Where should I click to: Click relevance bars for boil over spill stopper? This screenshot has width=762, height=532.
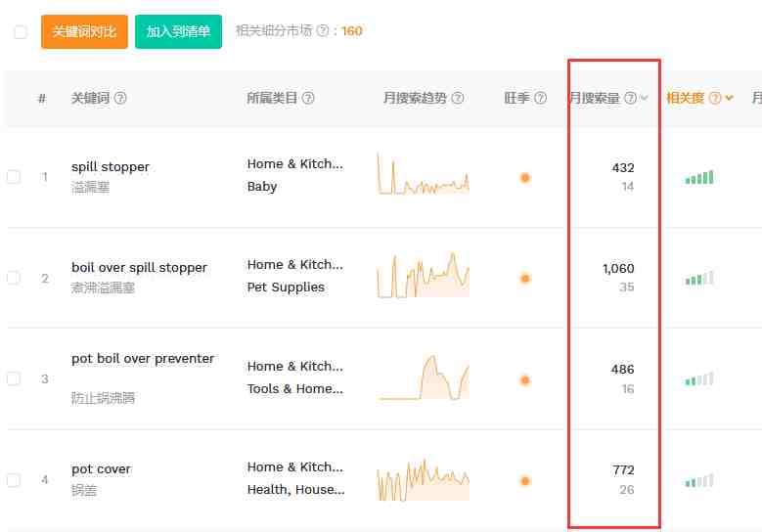coord(699,279)
